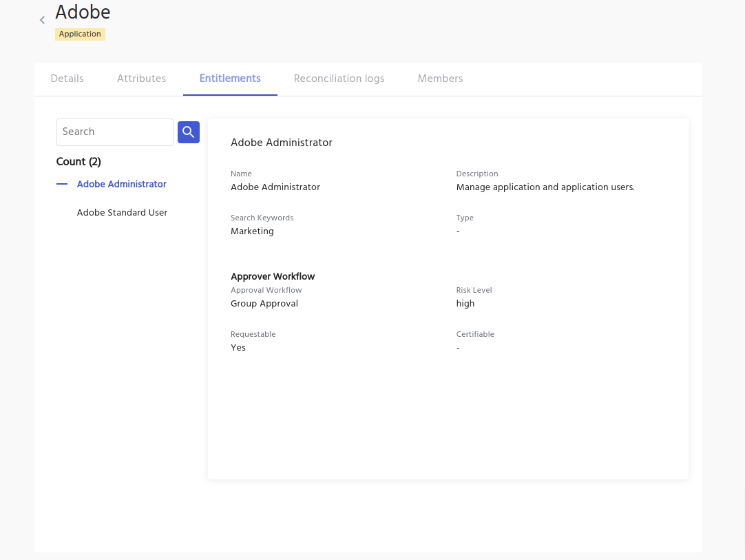745x560 pixels.
Task: Click the yellow Application badge
Action: [x=80, y=34]
